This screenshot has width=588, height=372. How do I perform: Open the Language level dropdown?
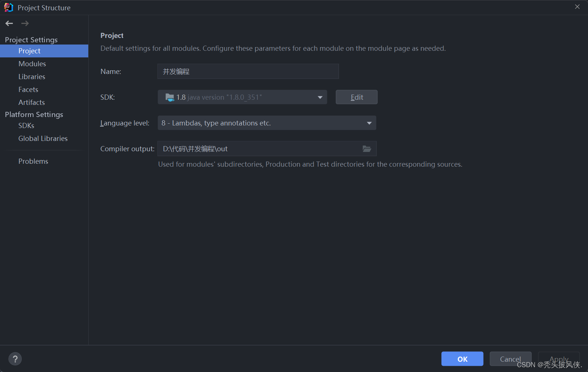(x=267, y=123)
